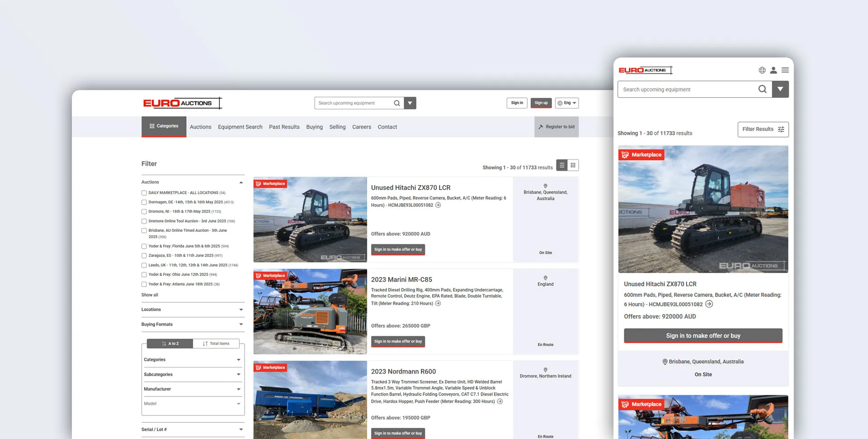Click the desktop search magnifier icon
Viewport: 868px width, 439px height.
coord(396,103)
